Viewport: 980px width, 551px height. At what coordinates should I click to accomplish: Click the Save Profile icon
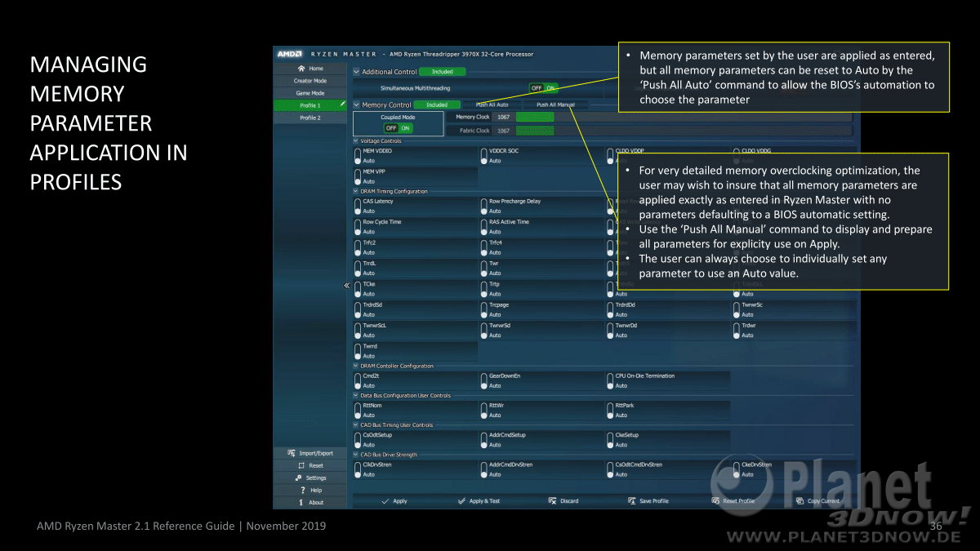coord(631,500)
